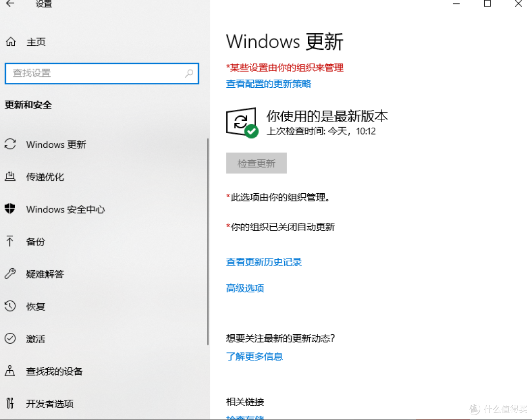Image resolution: width=532 pixels, height=420 pixels.
Task: Focus the 查找设置 search field
Action: tap(102, 73)
